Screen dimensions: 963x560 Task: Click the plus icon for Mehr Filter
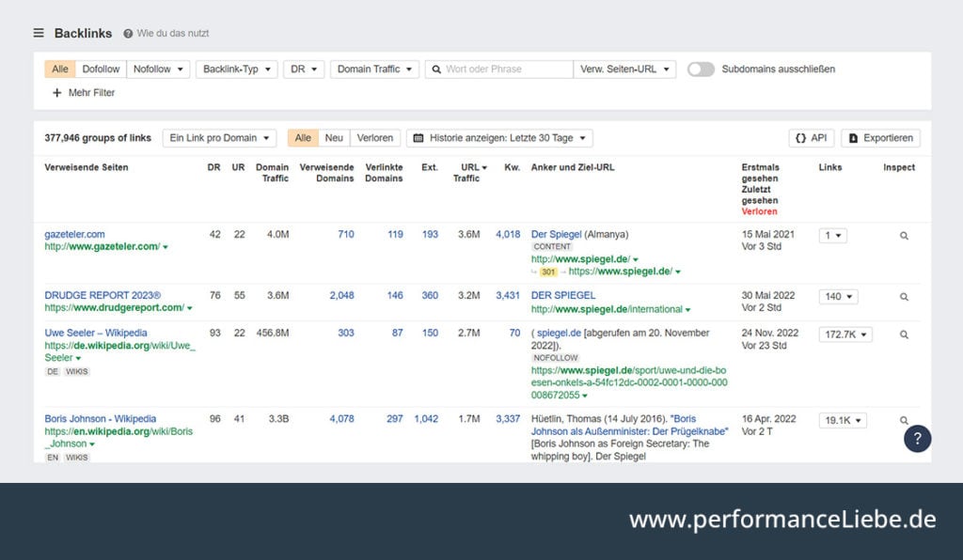click(57, 93)
